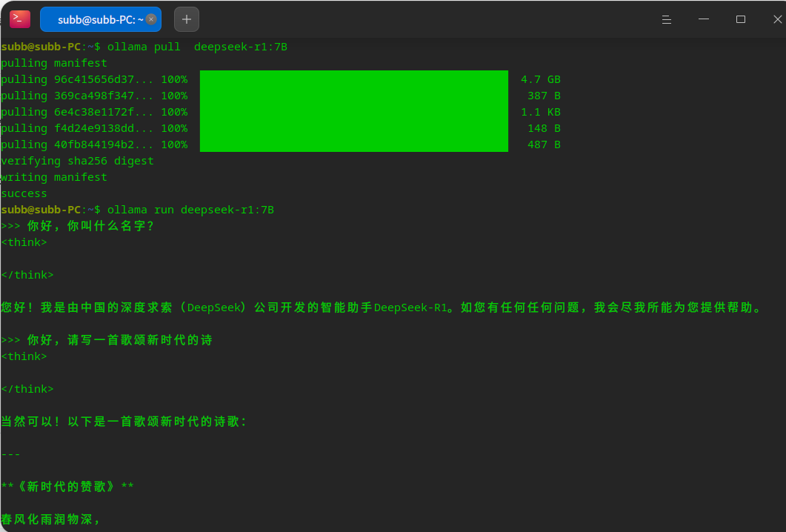Click the second closing </think> tag

point(27,389)
